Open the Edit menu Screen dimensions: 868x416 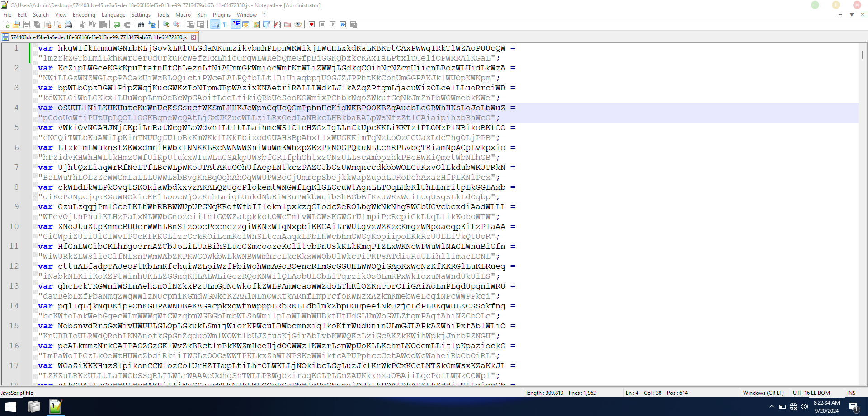[x=22, y=15]
